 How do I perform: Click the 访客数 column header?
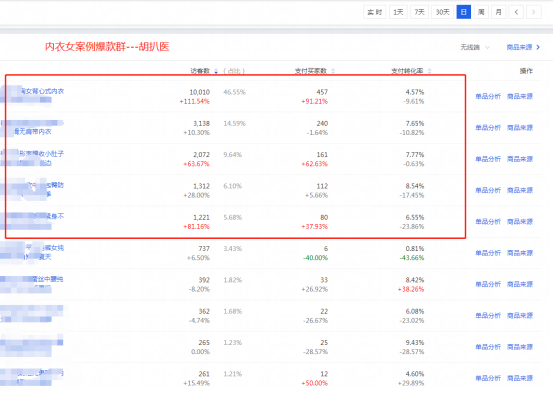(x=200, y=71)
